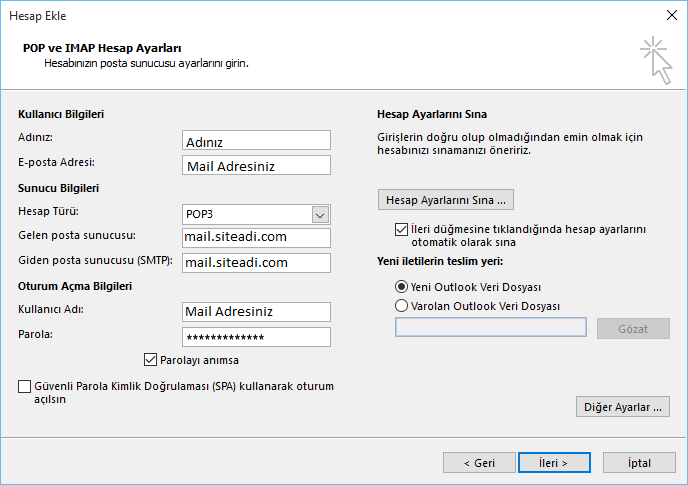
Task: Open Diğer Ayarlar settings
Action: click(623, 407)
